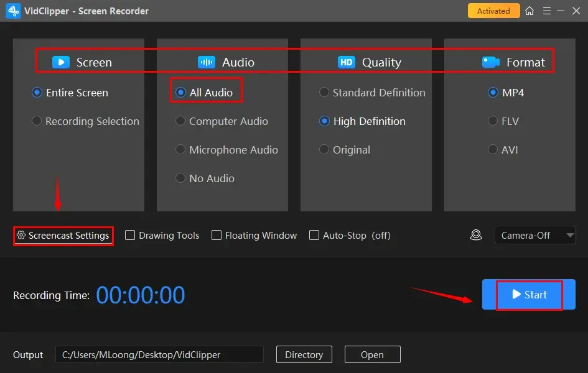
Task: Select Recording Selection radio option
Action: coord(37,121)
